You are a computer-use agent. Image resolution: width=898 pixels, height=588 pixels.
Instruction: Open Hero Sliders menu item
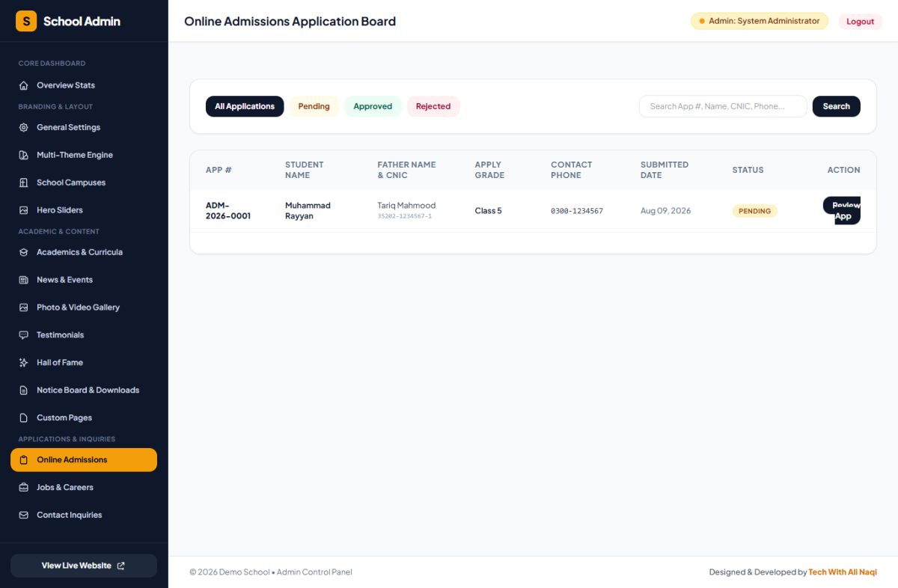pos(84,210)
